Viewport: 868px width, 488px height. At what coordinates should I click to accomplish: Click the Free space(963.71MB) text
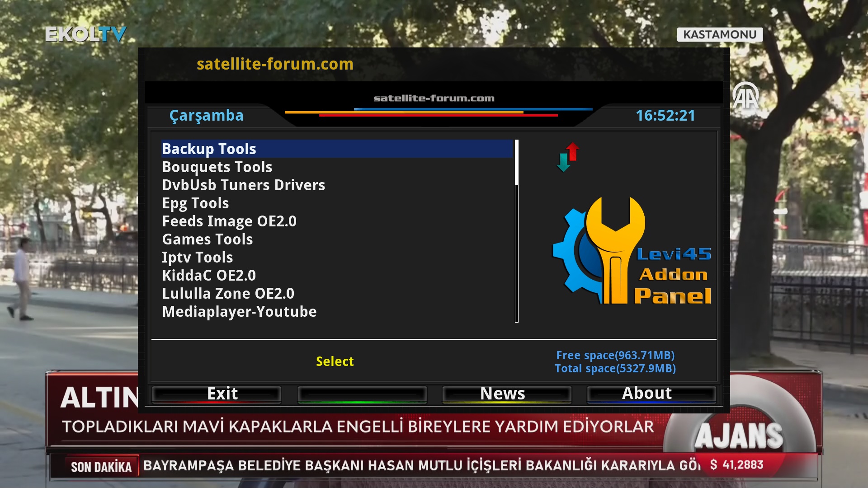pyautogui.click(x=615, y=355)
